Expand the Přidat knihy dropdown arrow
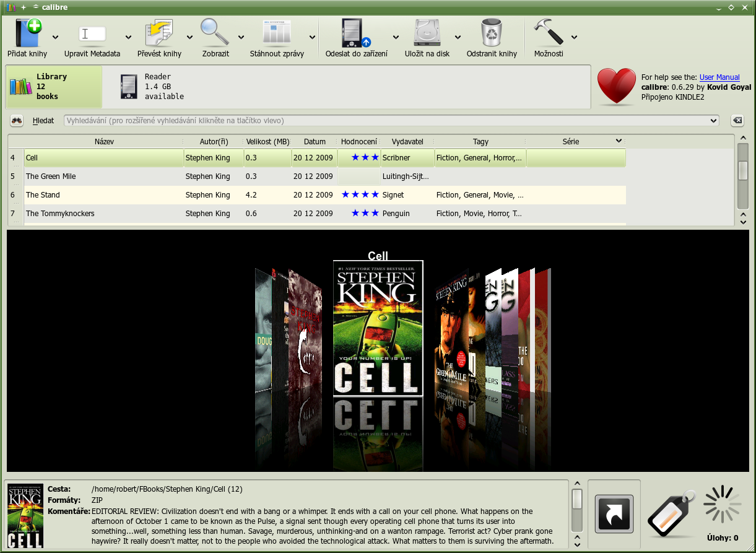756x553 pixels. click(x=56, y=37)
